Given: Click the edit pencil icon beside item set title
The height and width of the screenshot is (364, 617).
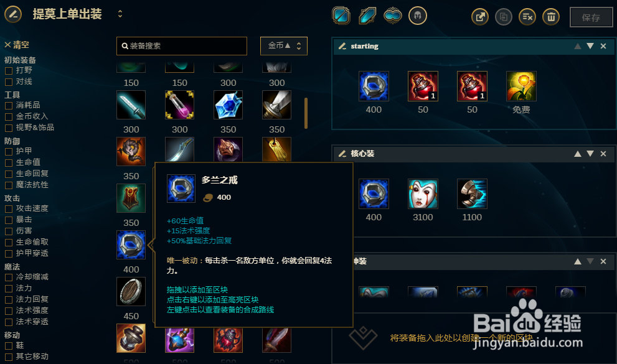Looking at the screenshot, I should tap(13, 14).
